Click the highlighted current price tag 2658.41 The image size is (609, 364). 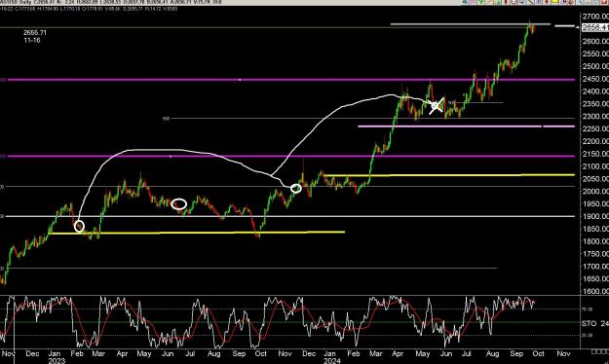point(595,27)
